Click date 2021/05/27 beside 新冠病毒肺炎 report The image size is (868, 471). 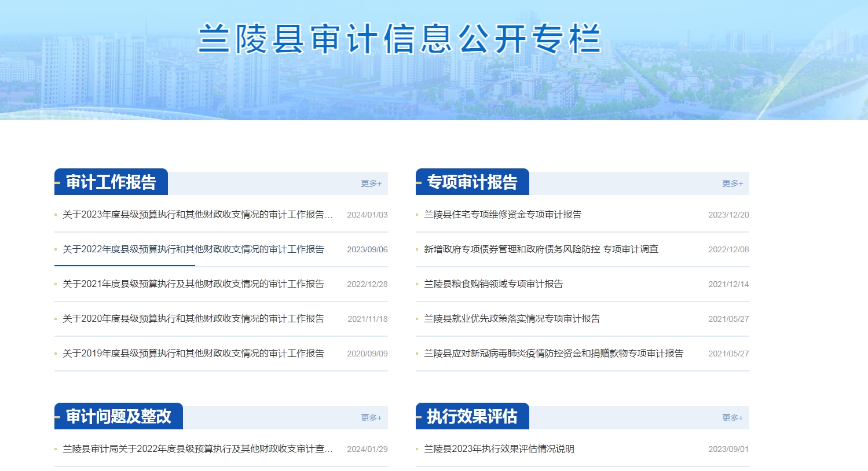(x=728, y=354)
